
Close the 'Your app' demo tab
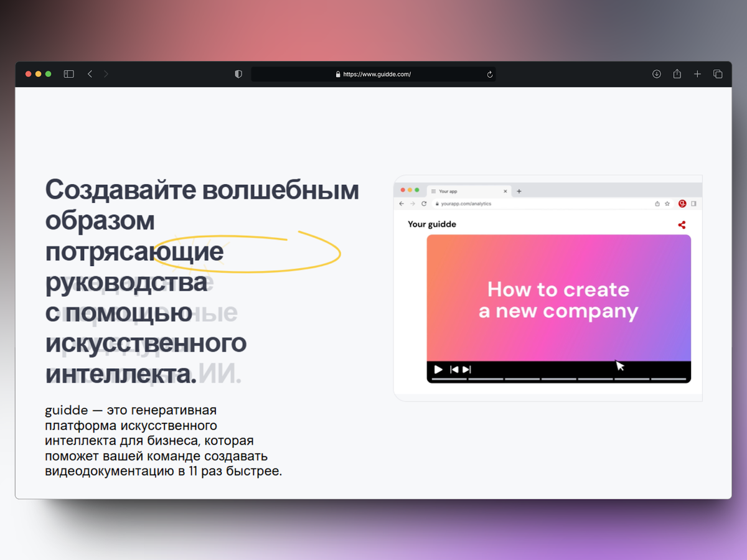(505, 191)
